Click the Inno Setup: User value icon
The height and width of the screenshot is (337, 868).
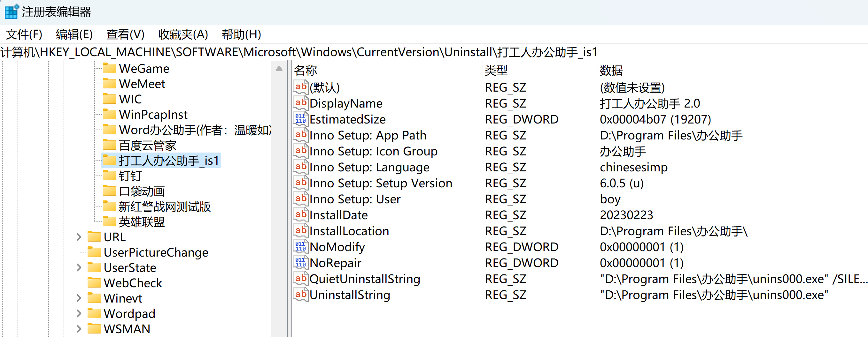[300, 199]
